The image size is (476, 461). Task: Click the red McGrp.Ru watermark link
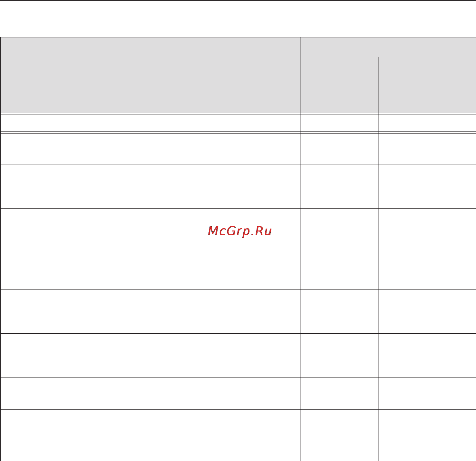click(240, 231)
